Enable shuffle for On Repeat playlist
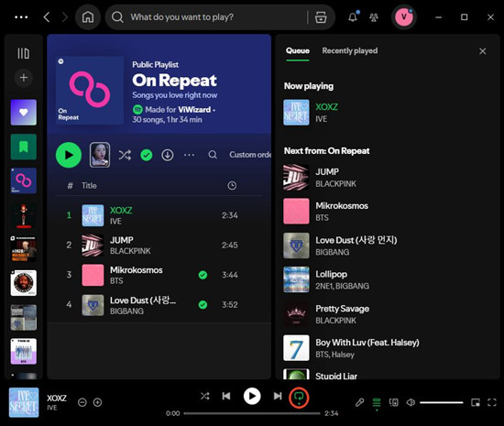The image size is (504, 426). click(x=125, y=155)
